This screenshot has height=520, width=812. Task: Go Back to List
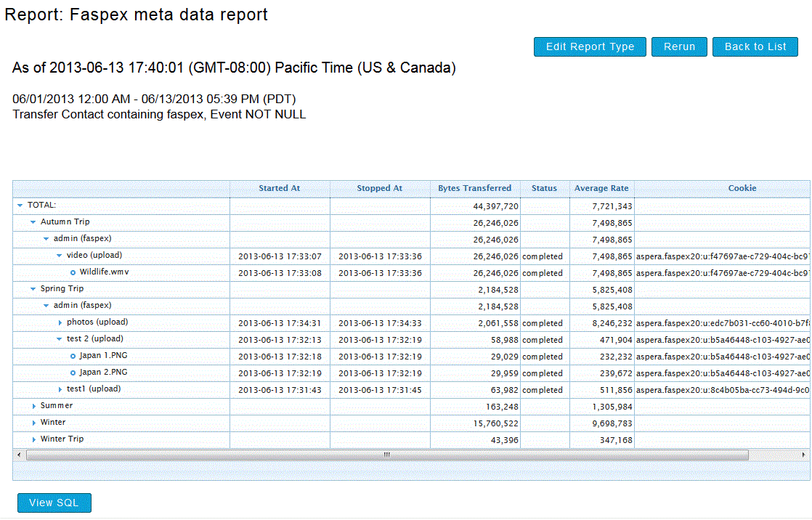tap(755, 46)
